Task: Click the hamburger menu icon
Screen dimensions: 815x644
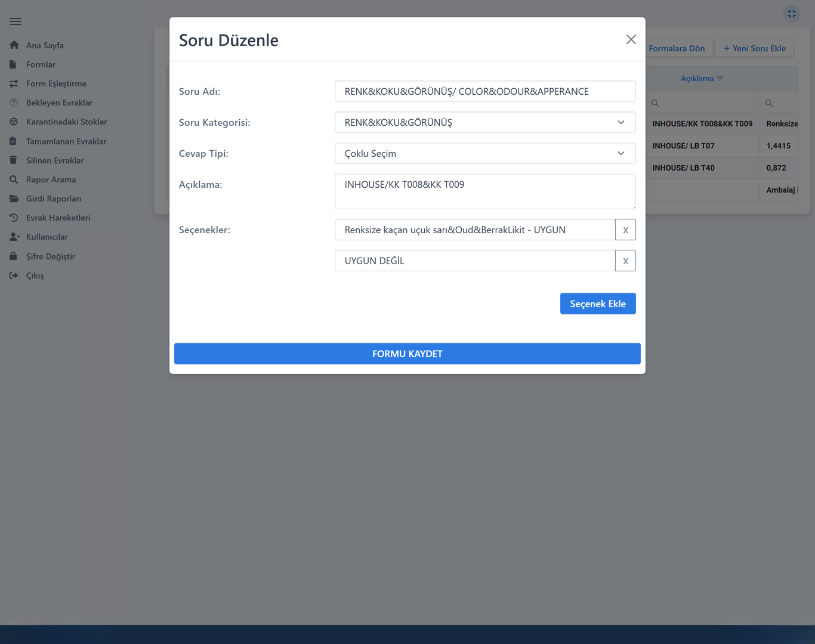Action: click(x=16, y=21)
